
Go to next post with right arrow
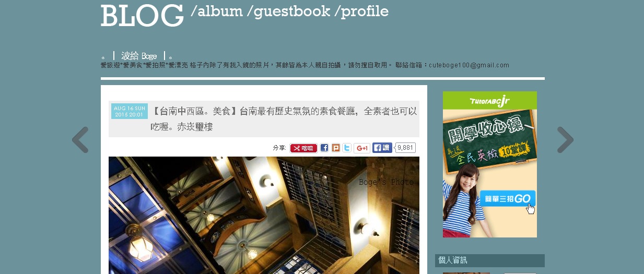click(565, 140)
